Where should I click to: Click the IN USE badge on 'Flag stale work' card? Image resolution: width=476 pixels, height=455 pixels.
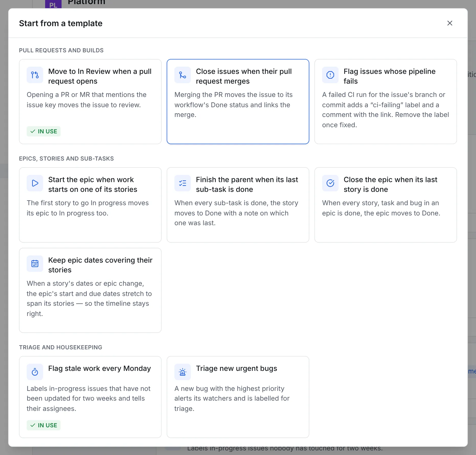point(44,425)
